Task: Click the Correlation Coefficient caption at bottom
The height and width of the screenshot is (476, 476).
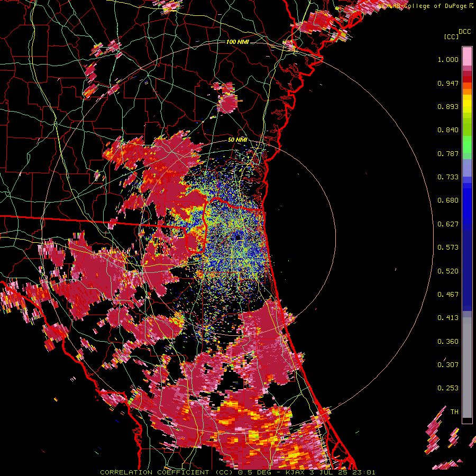Action: [237, 472]
